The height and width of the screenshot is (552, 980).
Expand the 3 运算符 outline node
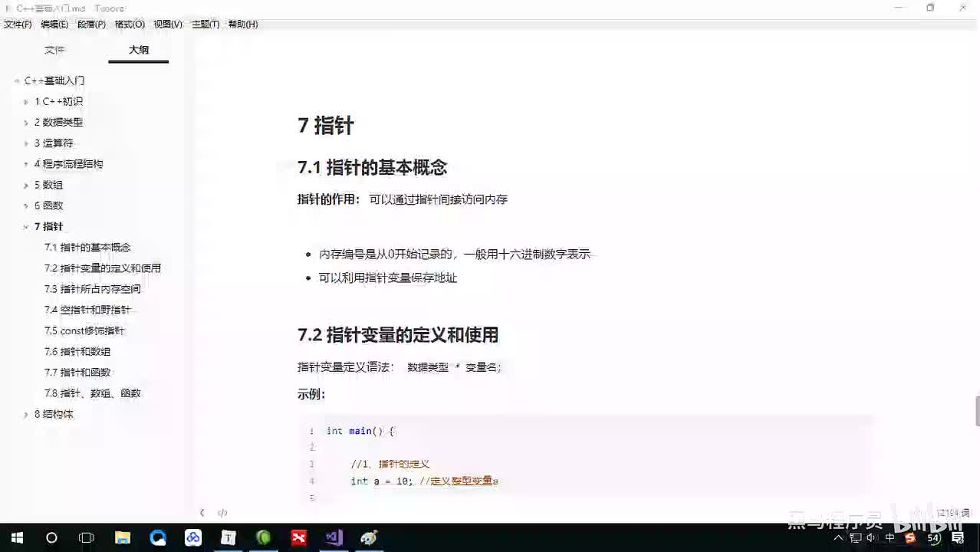pos(26,143)
